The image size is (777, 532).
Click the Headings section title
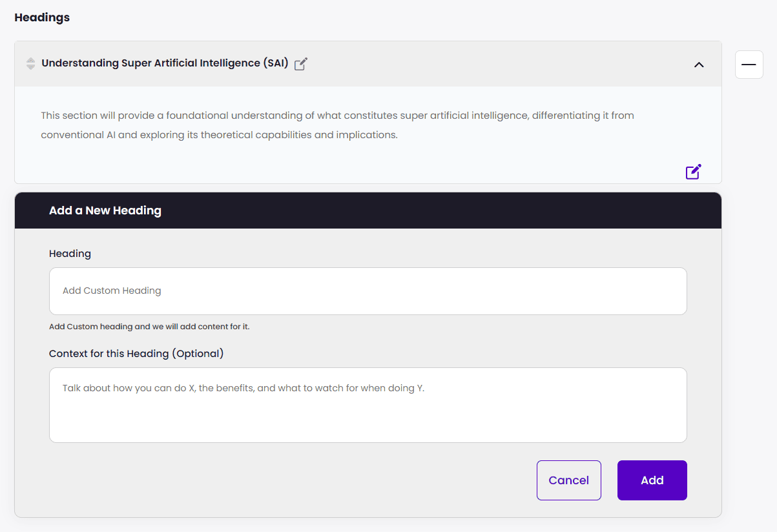[x=42, y=17]
